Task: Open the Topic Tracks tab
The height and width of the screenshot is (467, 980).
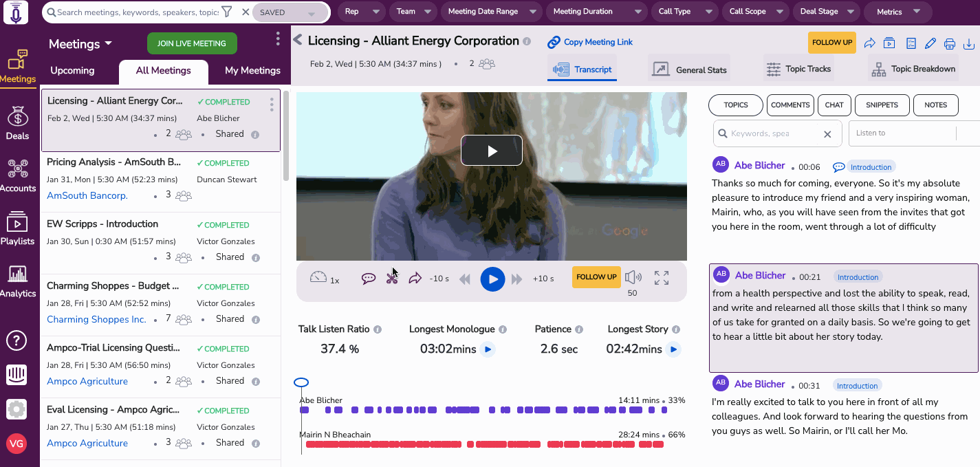Action: pos(799,69)
